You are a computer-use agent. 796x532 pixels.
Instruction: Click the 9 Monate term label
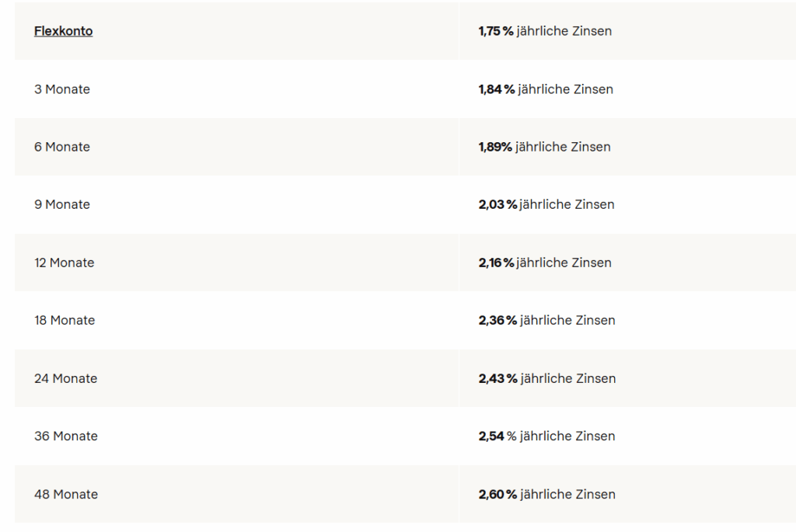pos(62,204)
